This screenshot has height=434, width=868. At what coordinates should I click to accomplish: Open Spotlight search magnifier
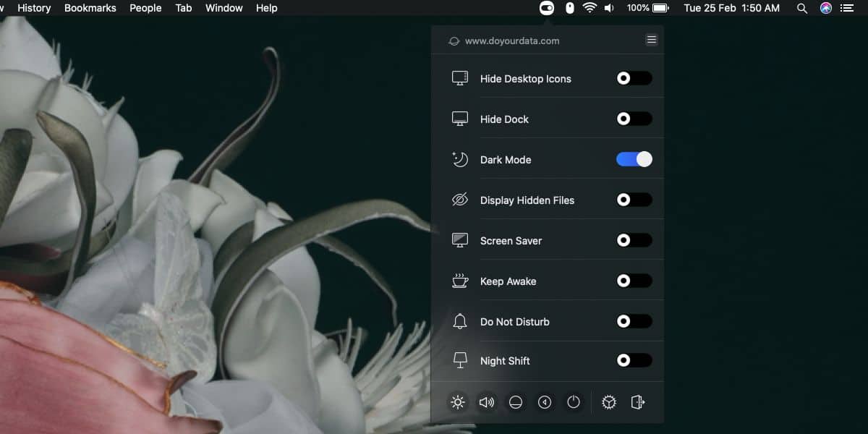[x=801, y=8]
